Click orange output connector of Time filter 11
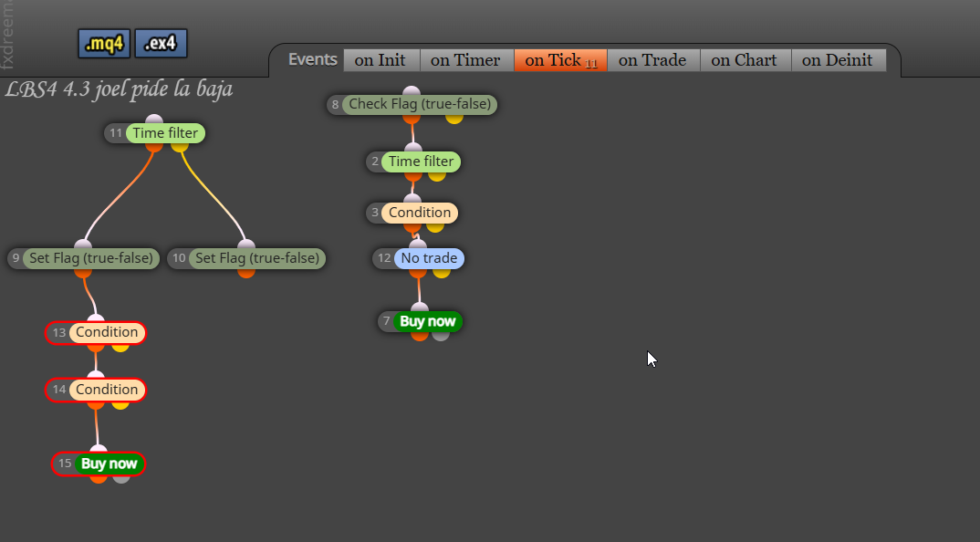 153,147
